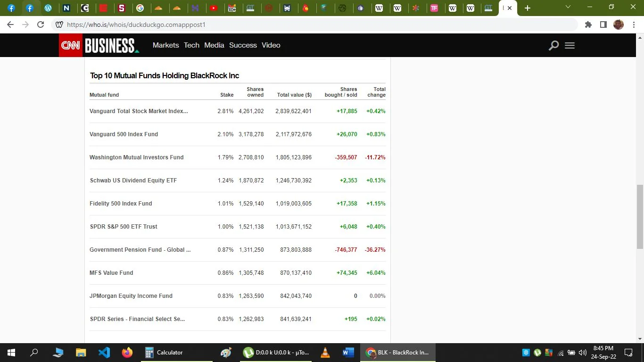Click the red CNN logo

[x=71, y=45]
